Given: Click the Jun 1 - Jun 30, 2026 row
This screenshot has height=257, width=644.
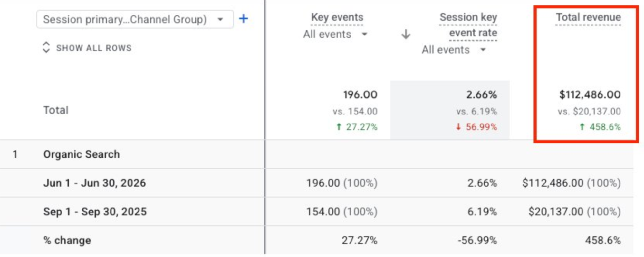Looking at the screenshot, I should pos(316,183).
